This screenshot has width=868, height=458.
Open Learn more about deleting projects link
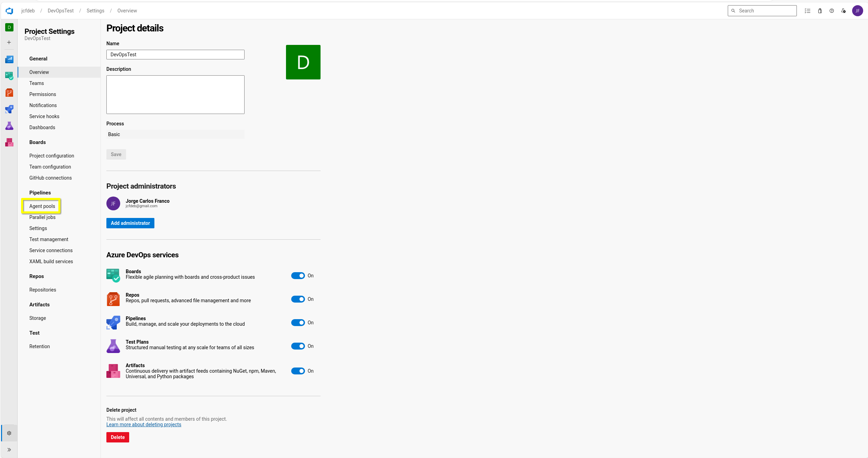(144, 424)
